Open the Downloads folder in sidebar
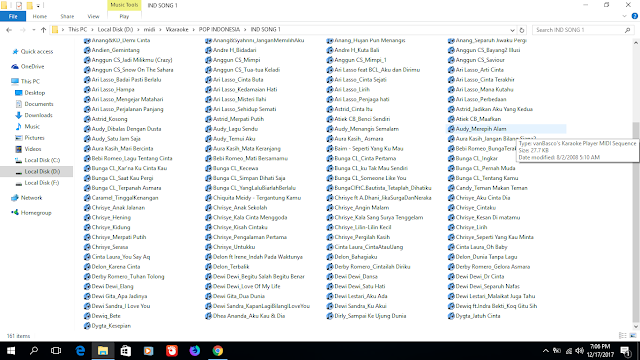The height and width of the screenshot is (360, 640). [x=34, y=115]
